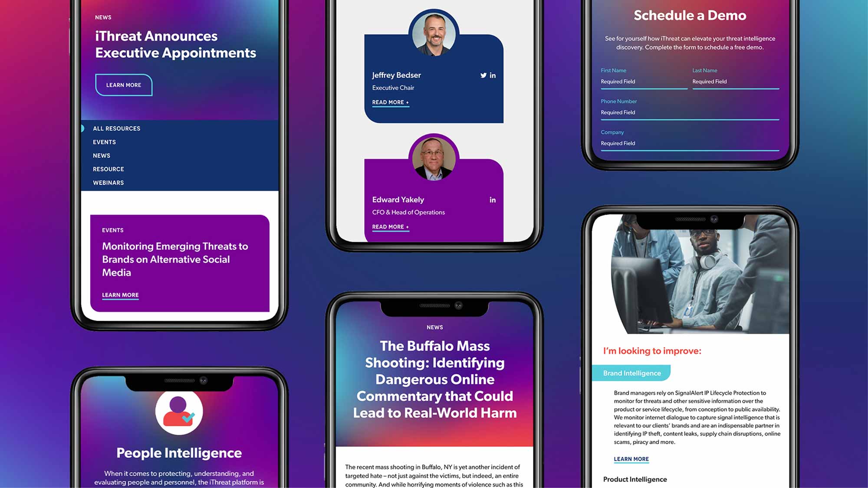Image resolution: width=868 pixels, height=488 pixels.
Task: Click the news category label on Buffalo shooting article
Action: (x=434, y=327)
